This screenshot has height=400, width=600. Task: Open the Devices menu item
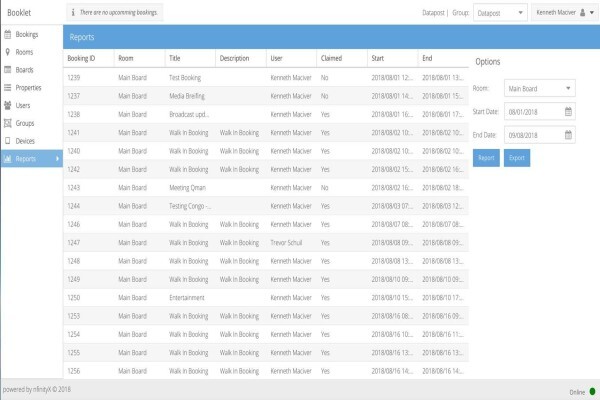click(32, 141)
